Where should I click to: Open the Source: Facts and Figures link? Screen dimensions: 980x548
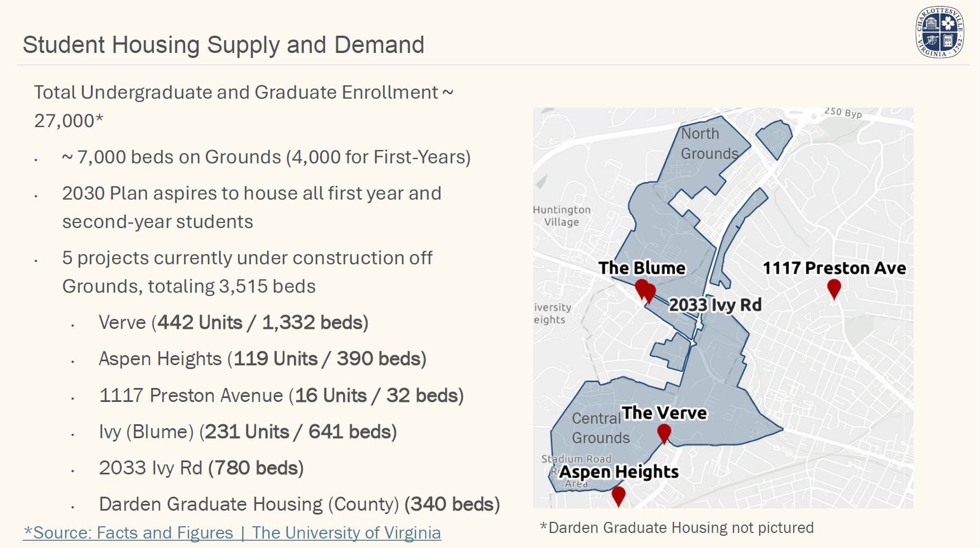232,533
